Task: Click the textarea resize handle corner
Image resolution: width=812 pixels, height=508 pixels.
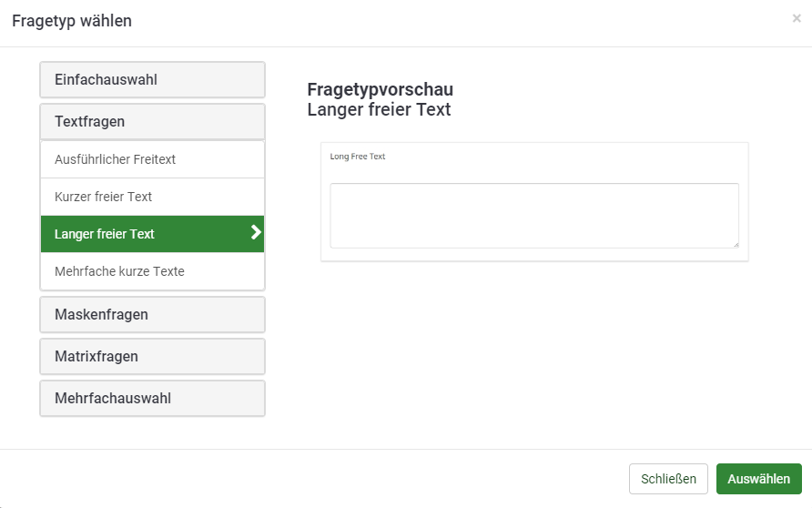Action: click(x=735, y=244)
